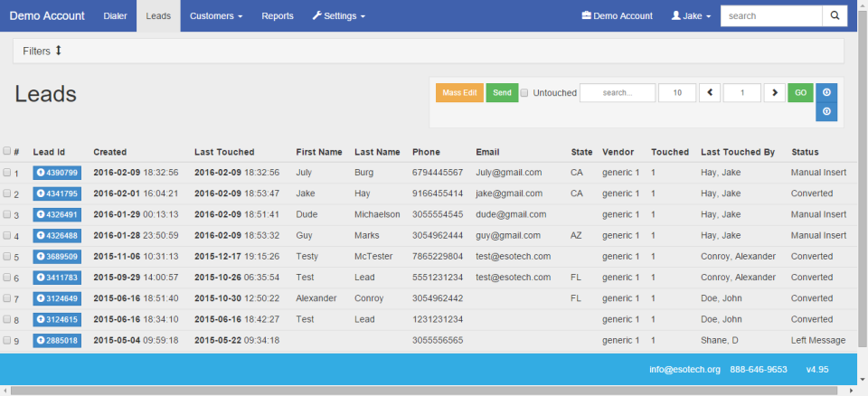
Task: Select the checkbox for lead 2885018 row
Action: [6, 340]
